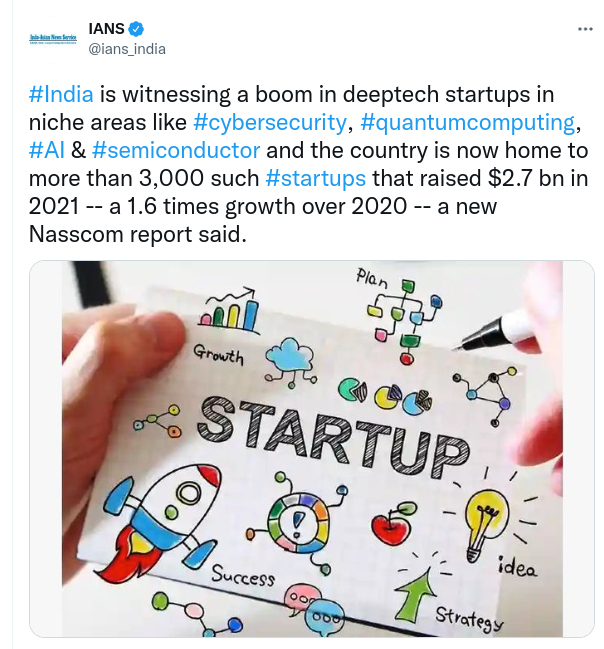Viewport: 604px width, 649px height.
Task: Click the blue verified badge beside IANS
Action: coord(136,29)
